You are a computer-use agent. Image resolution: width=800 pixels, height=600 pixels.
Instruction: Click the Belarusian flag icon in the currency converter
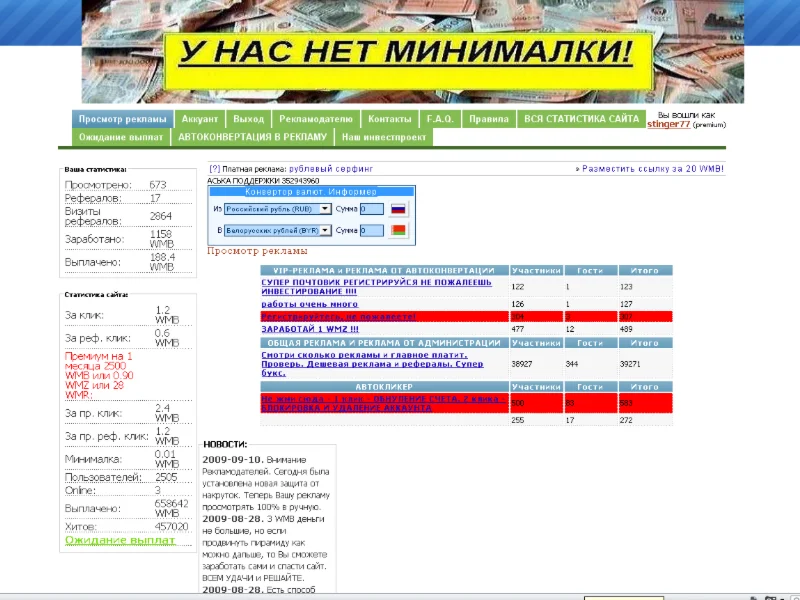tap(398, 230)
